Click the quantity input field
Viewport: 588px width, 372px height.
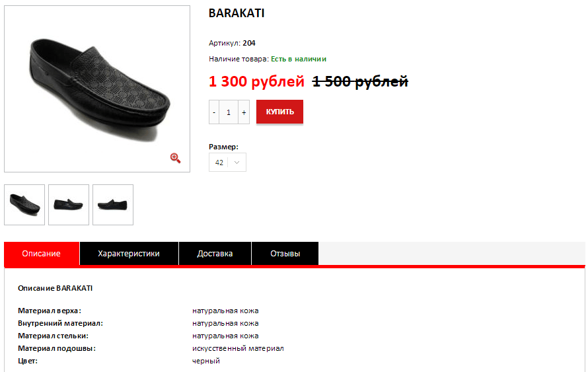(x=229, y=112)
